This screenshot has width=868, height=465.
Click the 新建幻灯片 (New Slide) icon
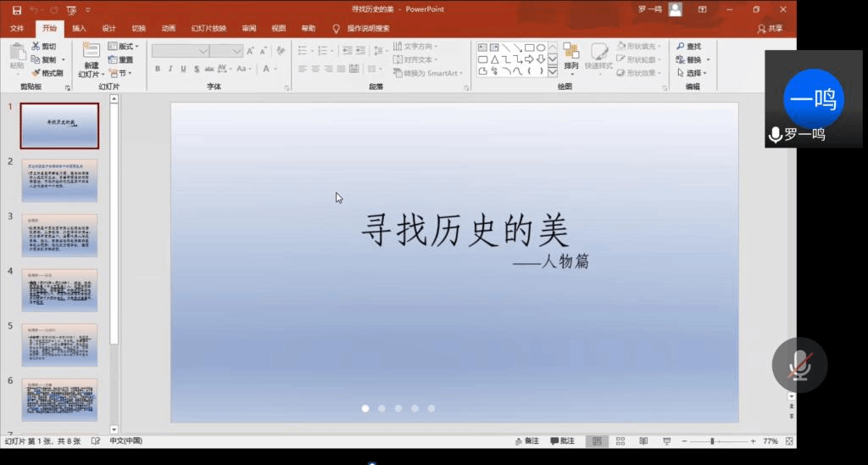click(91, 52)
